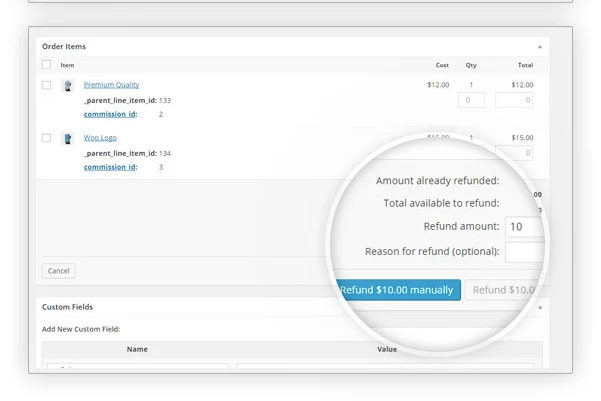Check the Premium Quality item checkbox

pyautogui.click(x=46, y=85)
